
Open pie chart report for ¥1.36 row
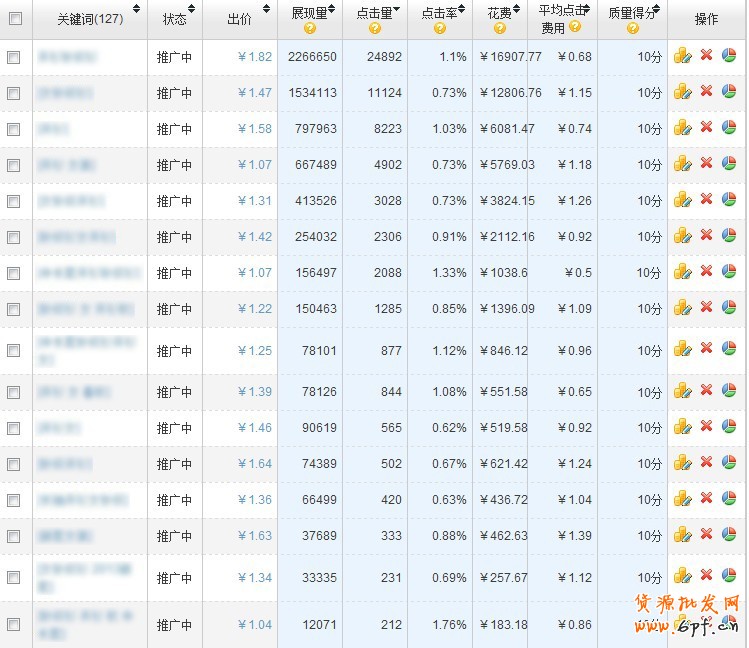pos(729,498)
